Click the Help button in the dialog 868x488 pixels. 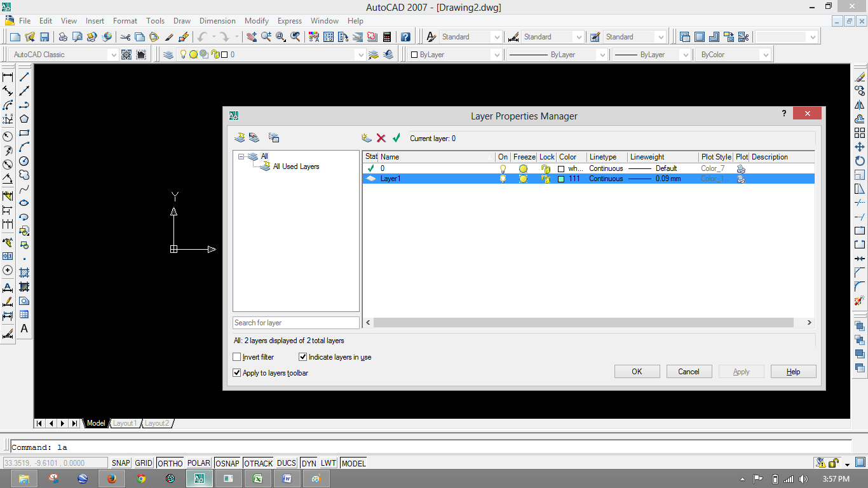793,372
